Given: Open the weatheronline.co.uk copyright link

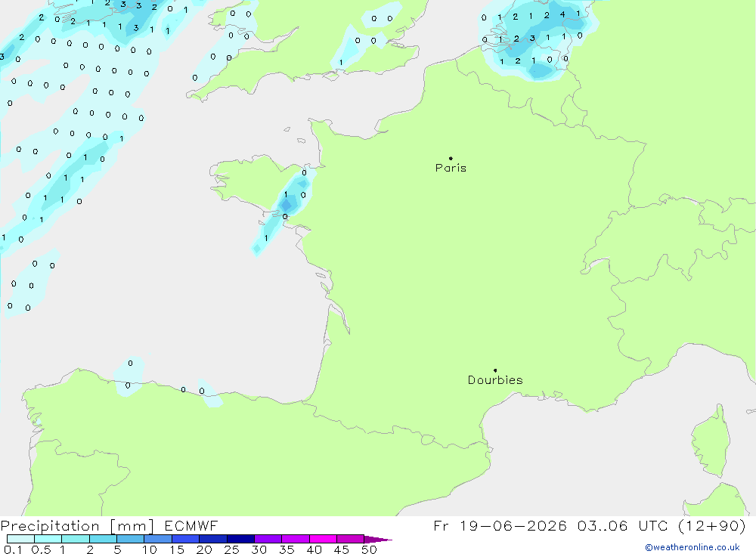Looking at the screenshot, I should click(692, 547).
